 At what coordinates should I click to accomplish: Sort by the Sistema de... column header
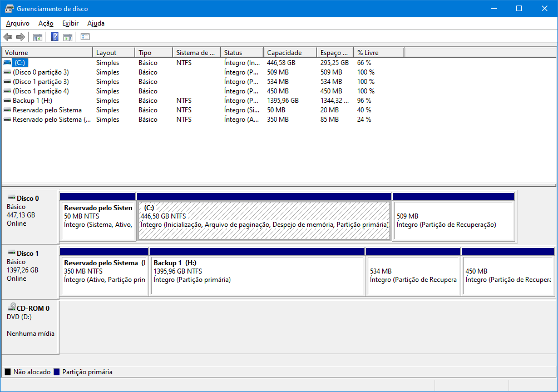[196, 53]
